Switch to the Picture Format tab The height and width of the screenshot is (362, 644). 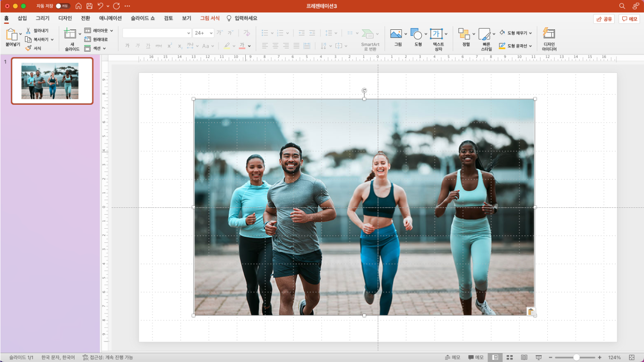tap(210, 18)
